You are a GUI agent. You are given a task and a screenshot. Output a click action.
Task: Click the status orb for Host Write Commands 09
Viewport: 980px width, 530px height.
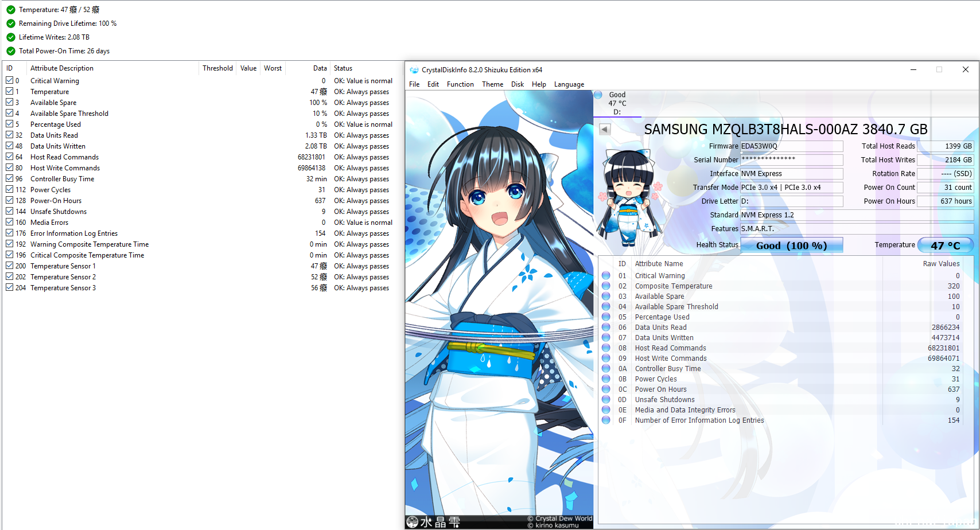(606, 358)
